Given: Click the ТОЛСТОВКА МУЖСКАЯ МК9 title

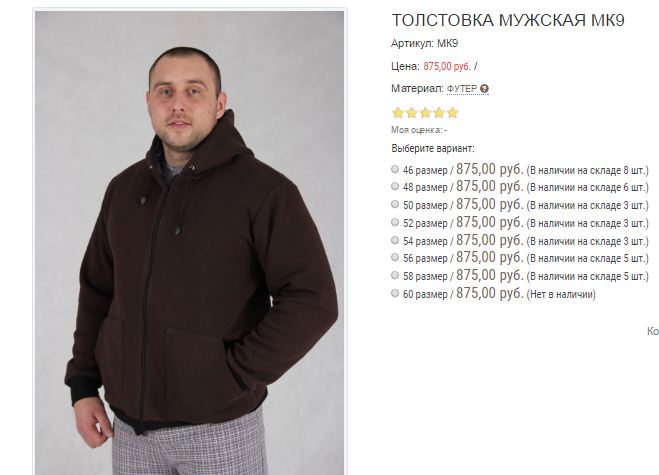Looking at the screenshot, I should tap(508, 20).
